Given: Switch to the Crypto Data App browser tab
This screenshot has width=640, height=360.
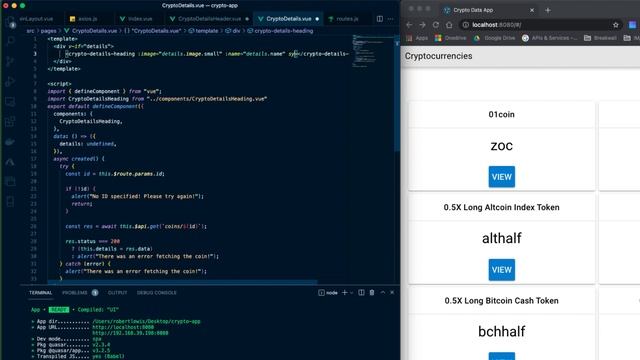Looking at the screenshot, I should [x=489, y=10].
